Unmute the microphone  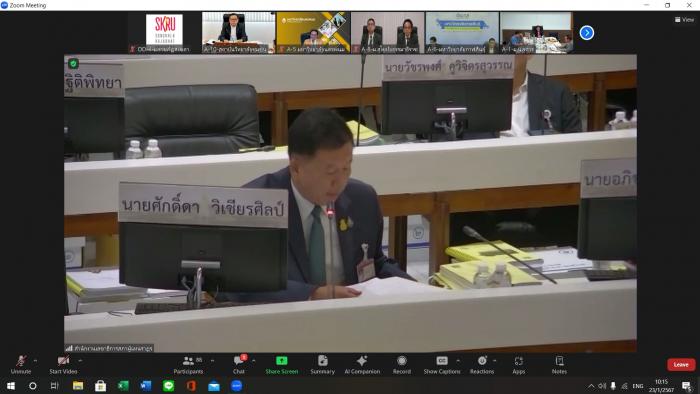pyautogui.click(x=21, y=365)
